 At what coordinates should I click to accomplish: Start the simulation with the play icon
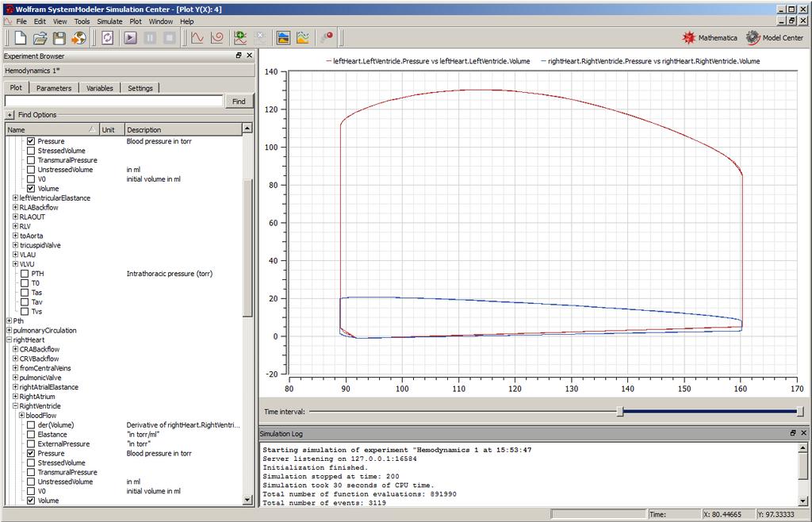click(x=130, y=38)
